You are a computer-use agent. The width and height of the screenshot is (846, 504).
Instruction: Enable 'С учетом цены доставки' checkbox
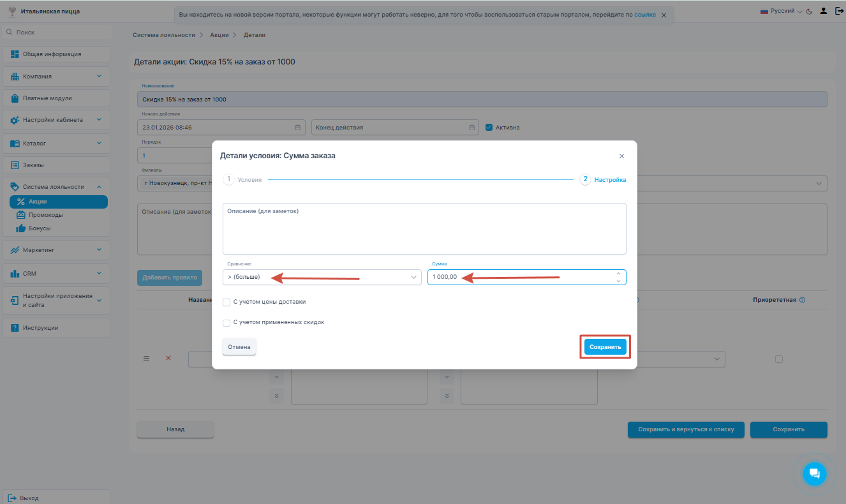pos(226,302)
